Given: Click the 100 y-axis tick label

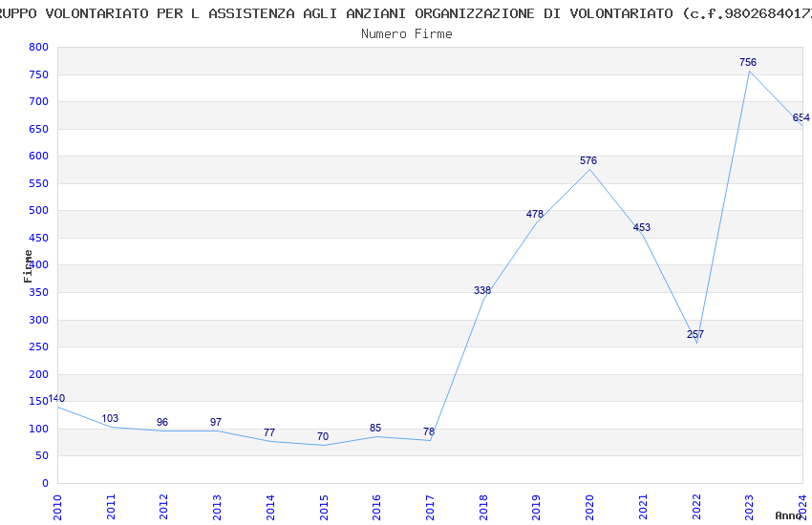Looking at the screenshot, I should point(39,429).
